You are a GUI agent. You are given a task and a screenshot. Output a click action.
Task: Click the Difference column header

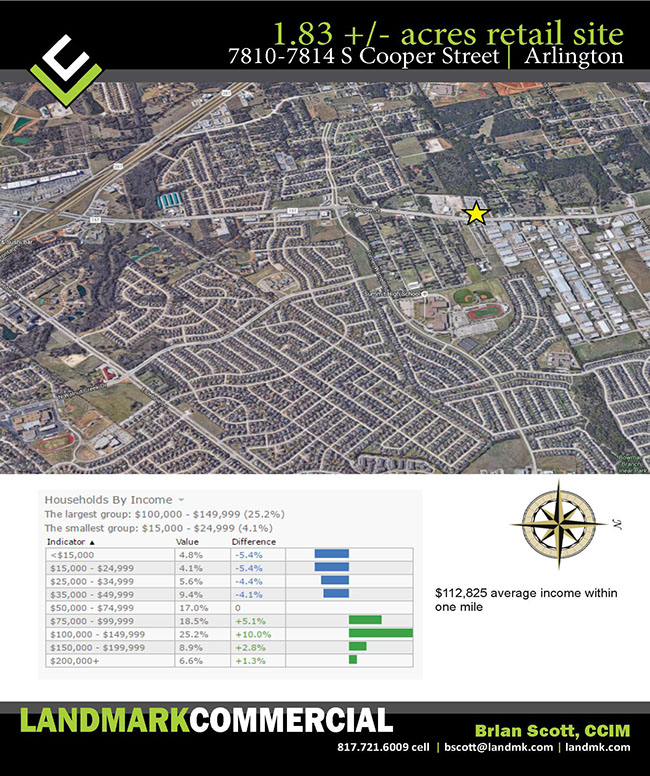[x=252, y=540]
